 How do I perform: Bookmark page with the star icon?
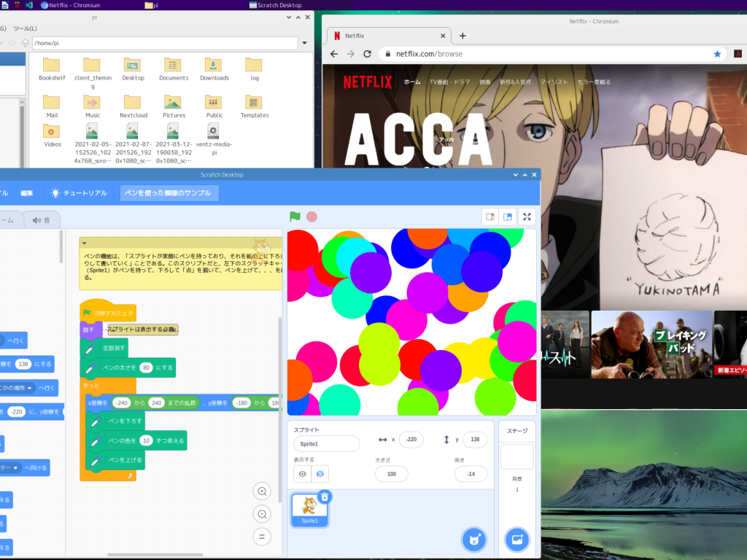pos(717,54)
